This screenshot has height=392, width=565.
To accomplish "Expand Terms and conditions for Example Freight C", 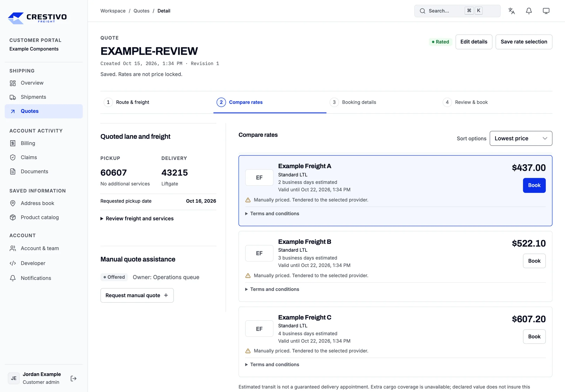I will (272, 364).
